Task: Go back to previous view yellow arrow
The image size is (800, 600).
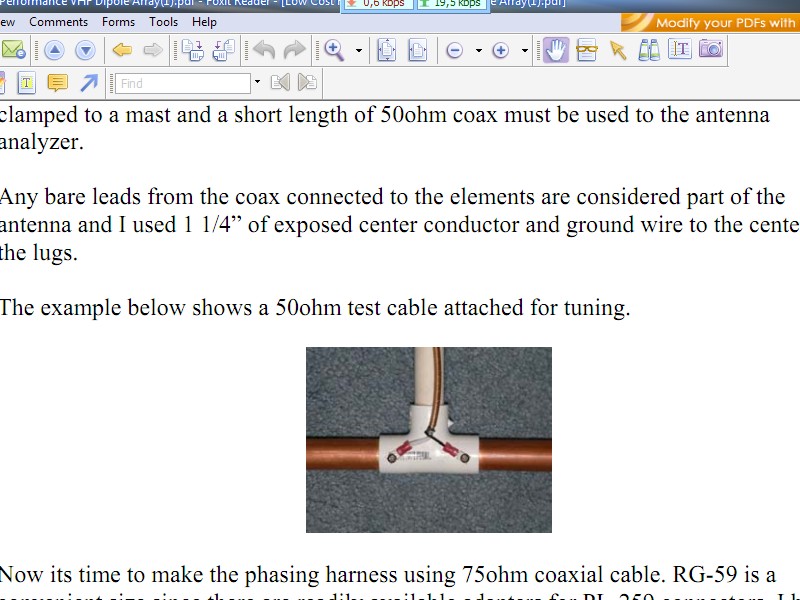Action: pos(122,50)
